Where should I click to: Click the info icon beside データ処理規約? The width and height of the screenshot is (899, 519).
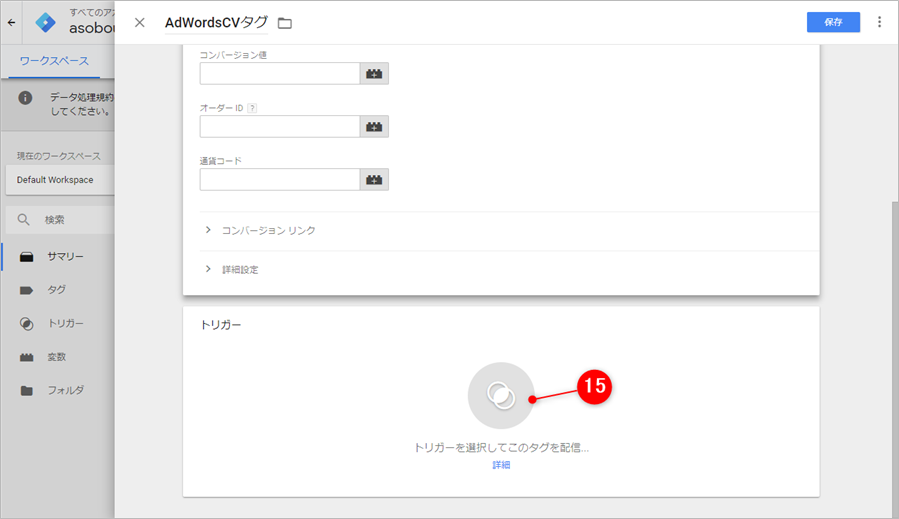[25, 97]
